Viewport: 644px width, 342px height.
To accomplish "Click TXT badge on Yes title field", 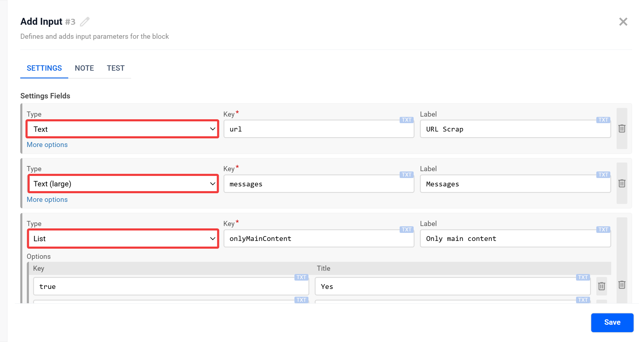I will tap(583, 277).
